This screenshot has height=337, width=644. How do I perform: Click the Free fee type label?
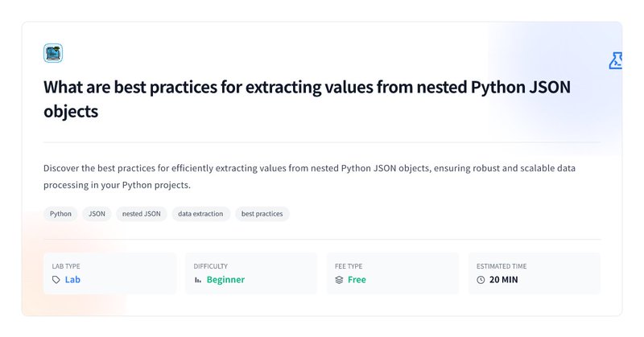coord(357,280)
